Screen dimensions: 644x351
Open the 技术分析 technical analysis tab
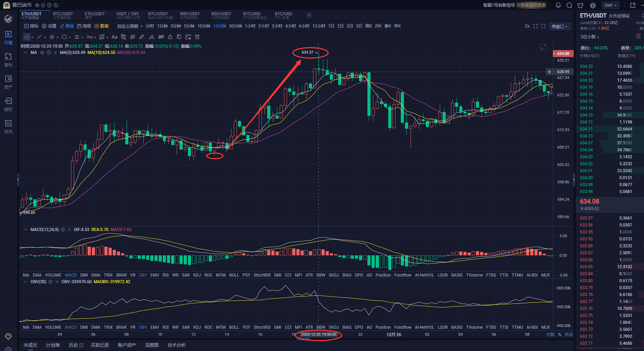(177, 345)
